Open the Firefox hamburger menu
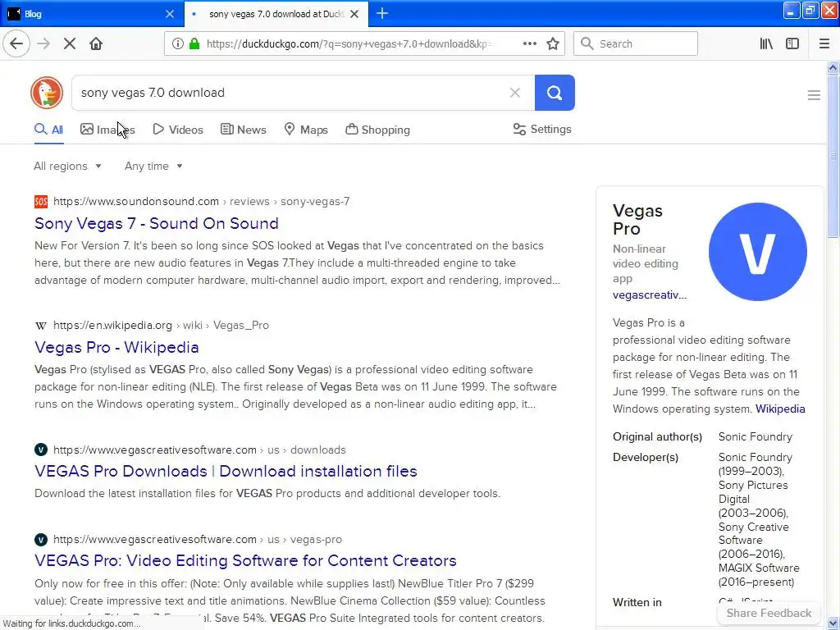 coord(824,44)
